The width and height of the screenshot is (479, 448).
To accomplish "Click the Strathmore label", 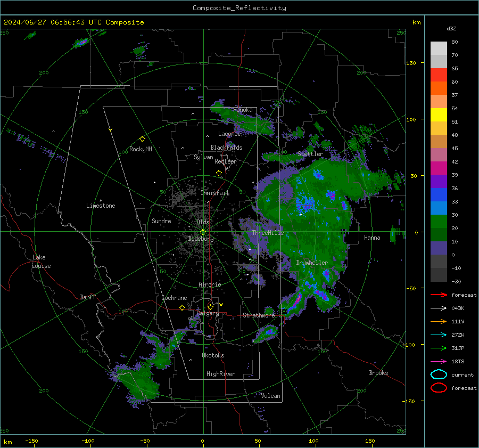I will (x=259, y=315).
